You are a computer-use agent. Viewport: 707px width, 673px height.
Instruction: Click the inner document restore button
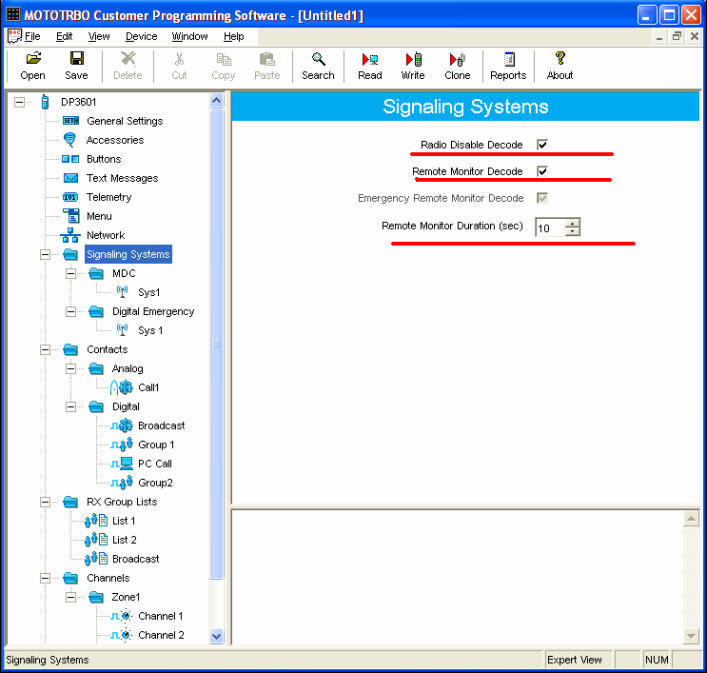(676, 37)
